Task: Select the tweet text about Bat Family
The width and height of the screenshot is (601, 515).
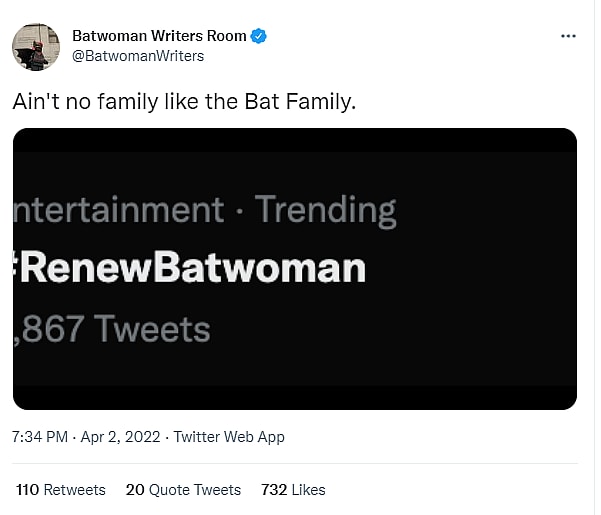Action: click(x=183, y=102)
